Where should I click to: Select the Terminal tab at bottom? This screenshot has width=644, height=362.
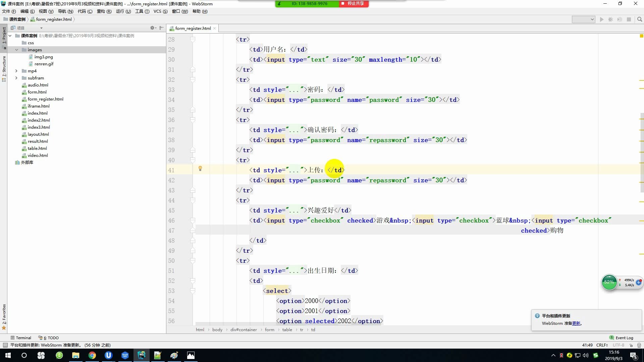click(x=22, y=337)
